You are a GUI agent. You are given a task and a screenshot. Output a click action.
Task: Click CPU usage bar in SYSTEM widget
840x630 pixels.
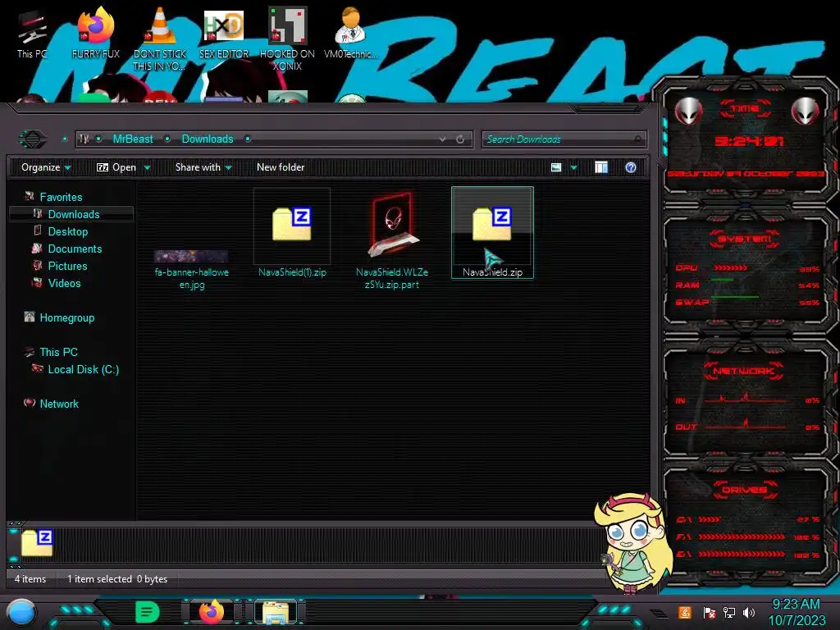pos(731,268)
